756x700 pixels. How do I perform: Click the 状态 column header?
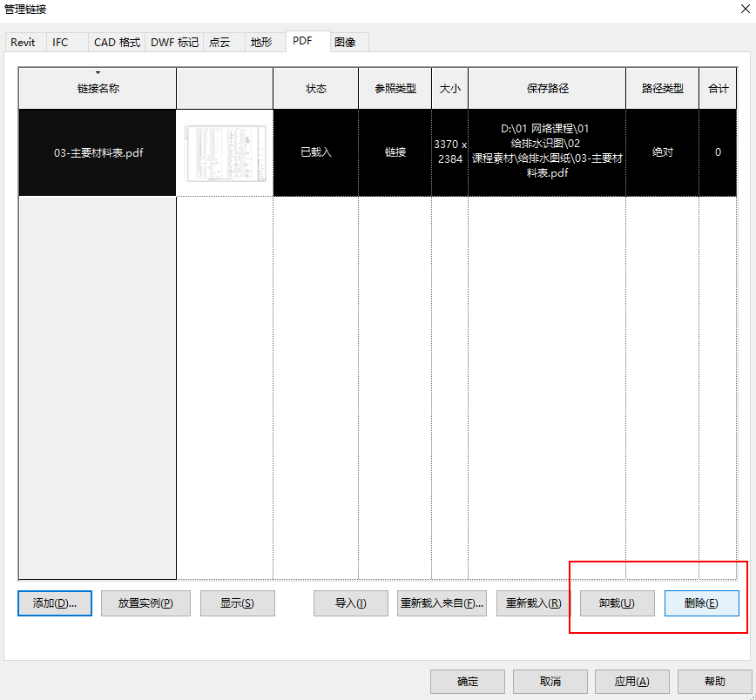click(x=316, y=88)
